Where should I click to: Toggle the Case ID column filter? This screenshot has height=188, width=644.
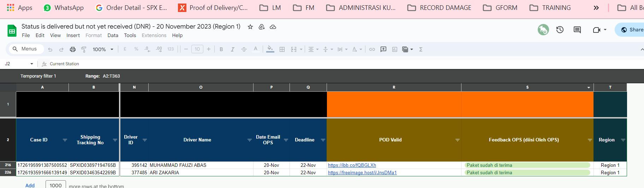pos(65,140)
